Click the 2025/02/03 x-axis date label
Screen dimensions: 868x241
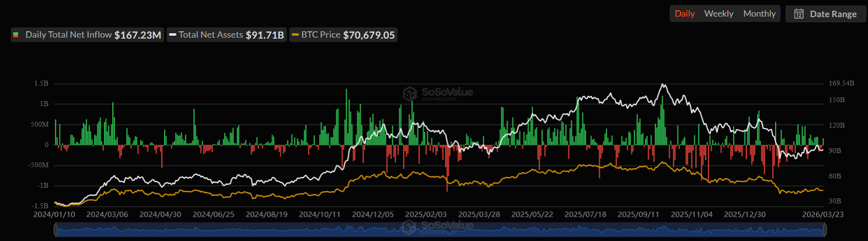tap(426, 215)
